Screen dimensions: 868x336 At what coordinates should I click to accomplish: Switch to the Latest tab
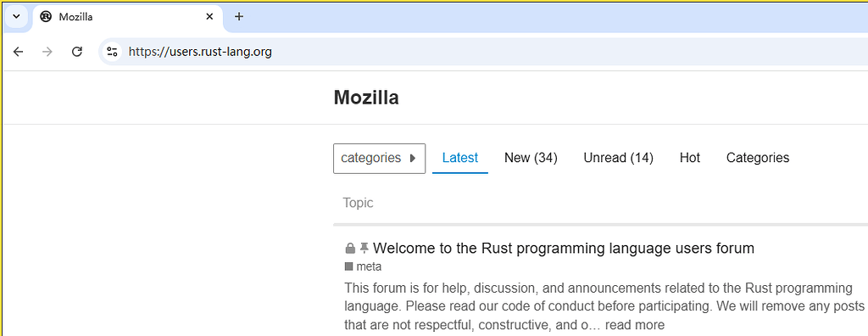(x=460, y=158)
